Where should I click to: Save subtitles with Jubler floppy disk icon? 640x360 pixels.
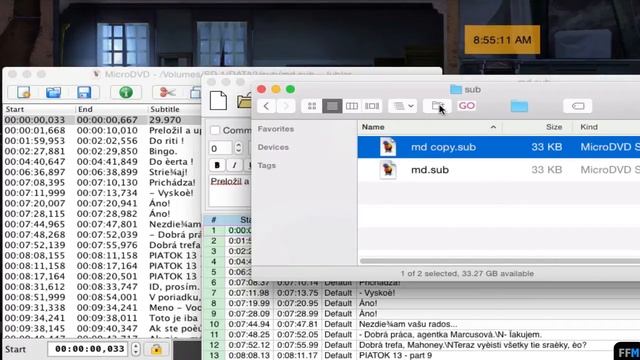(x=84, y=92)
